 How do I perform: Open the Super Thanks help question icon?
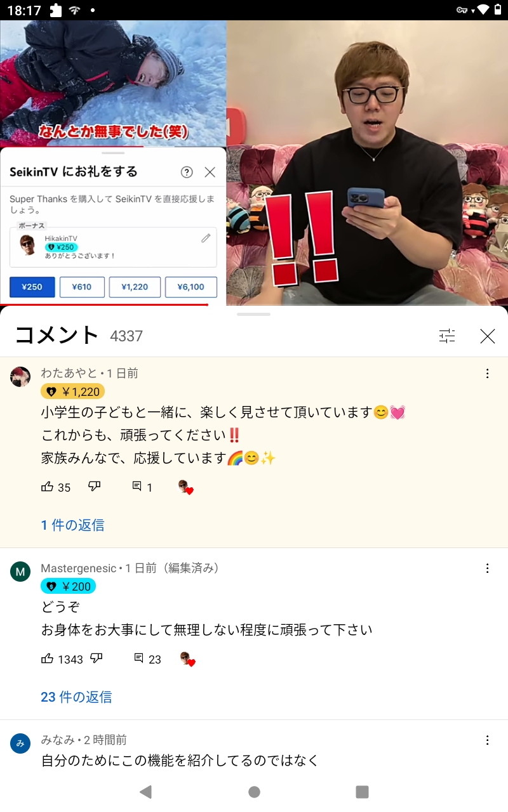click(187, 172)
